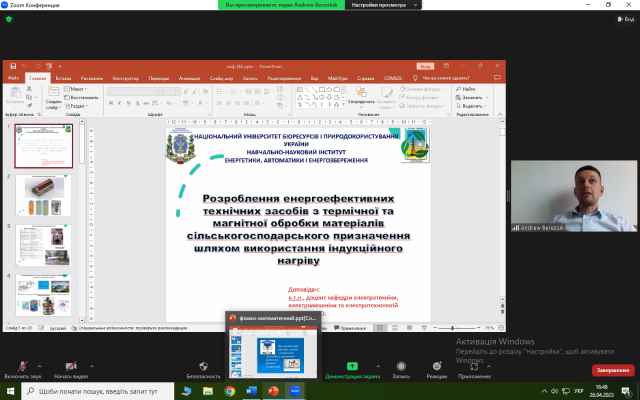Switch to the Анимация ribbon tab
Viewport: 640px width, 400px height.
pos(189,78)
